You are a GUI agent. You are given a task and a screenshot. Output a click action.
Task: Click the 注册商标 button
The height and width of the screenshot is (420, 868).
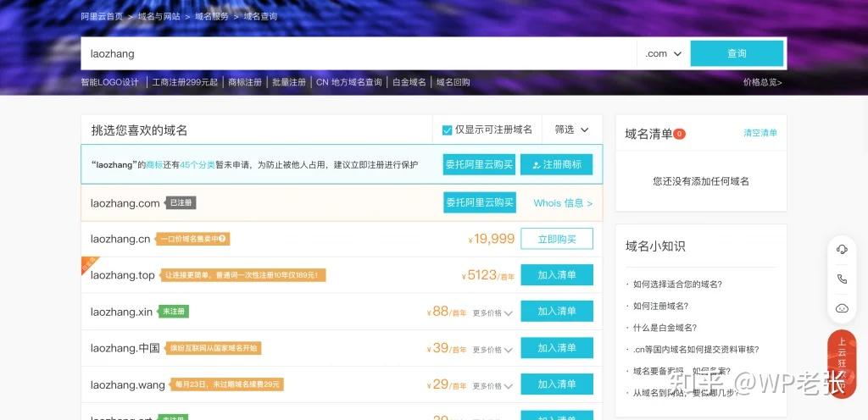pyautogui.click(x=556, y=164)
